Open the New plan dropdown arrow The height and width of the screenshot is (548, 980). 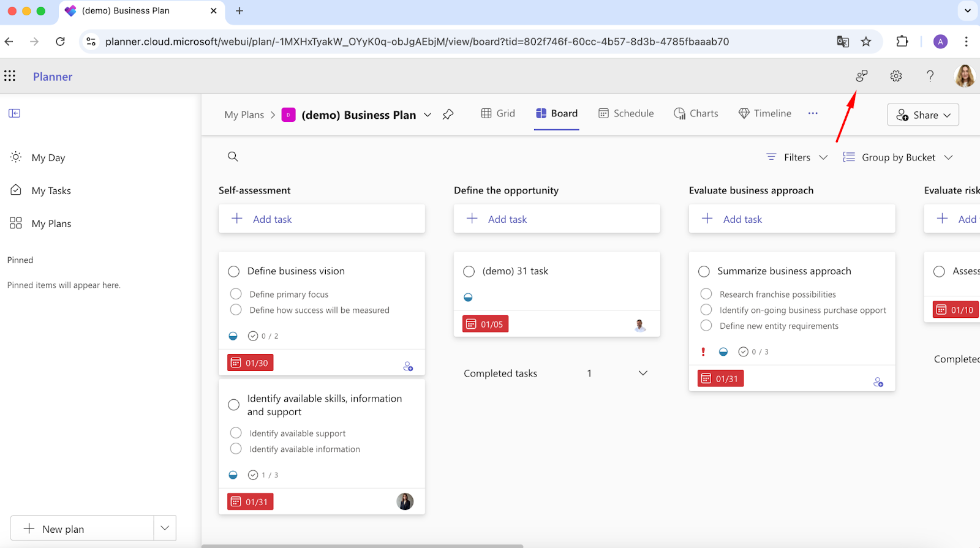click(165, 528)
